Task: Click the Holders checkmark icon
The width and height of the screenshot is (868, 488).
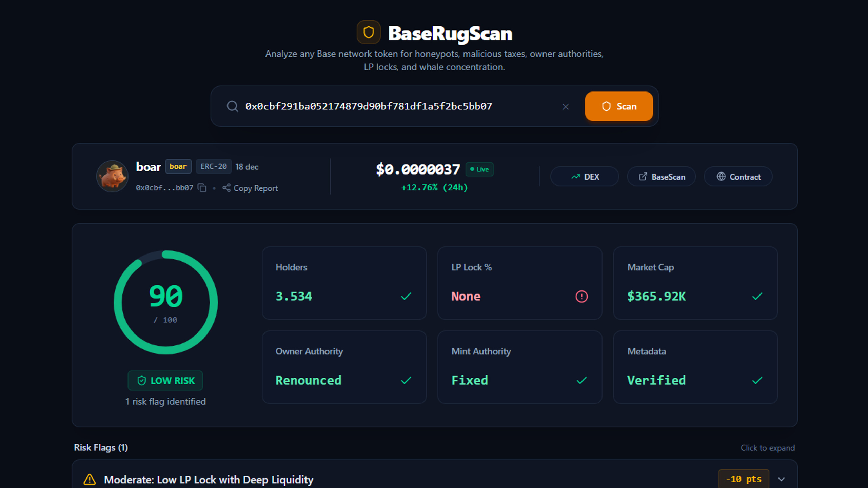Action: [406, 297]
